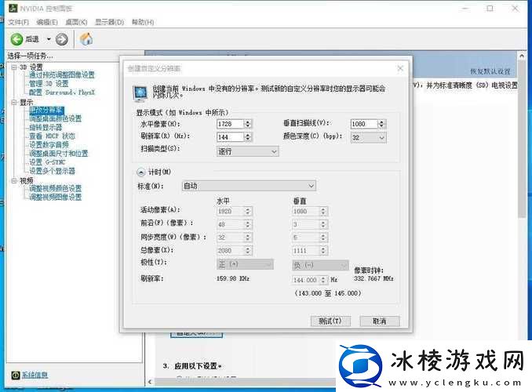The height and width of the screenshot is (392, 532).
Task: Click the system information icon
Action: coord(16,375)
